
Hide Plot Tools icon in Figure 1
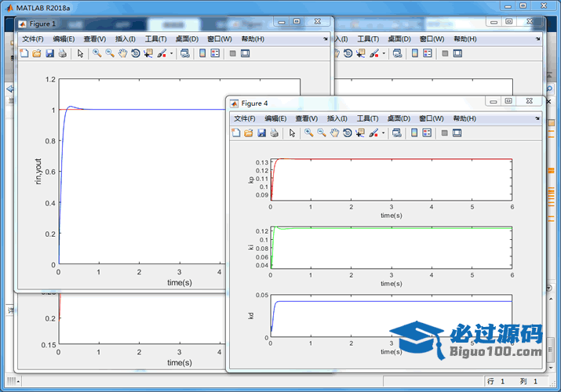tap(233, 53)
